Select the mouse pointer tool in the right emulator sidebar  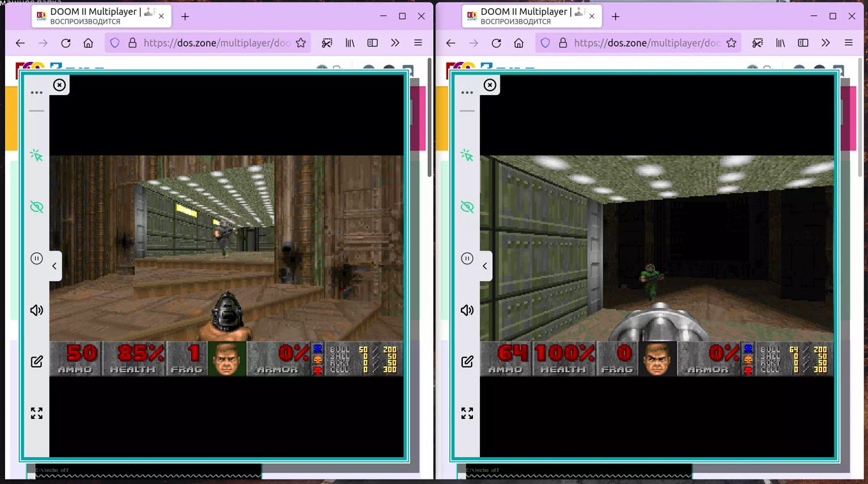pyautogui.click(x=467, y=155)
